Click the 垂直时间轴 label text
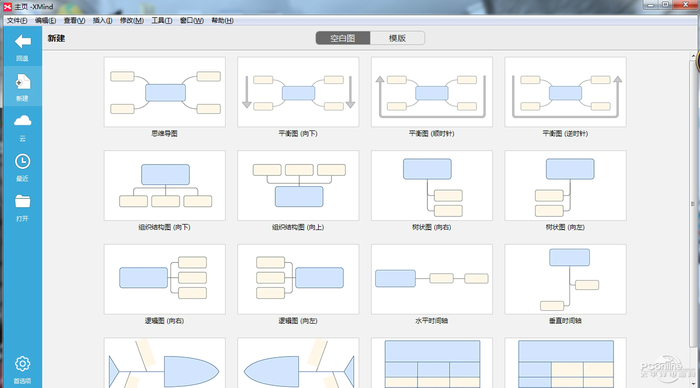This screenshot has width=700, height=388. click(565, 321)
